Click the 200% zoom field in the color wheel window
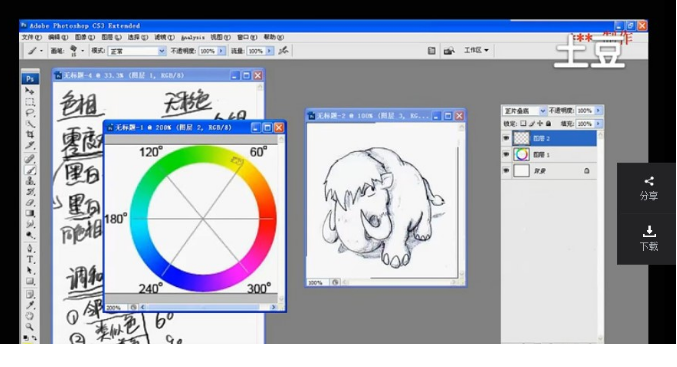 pos(116,307)
